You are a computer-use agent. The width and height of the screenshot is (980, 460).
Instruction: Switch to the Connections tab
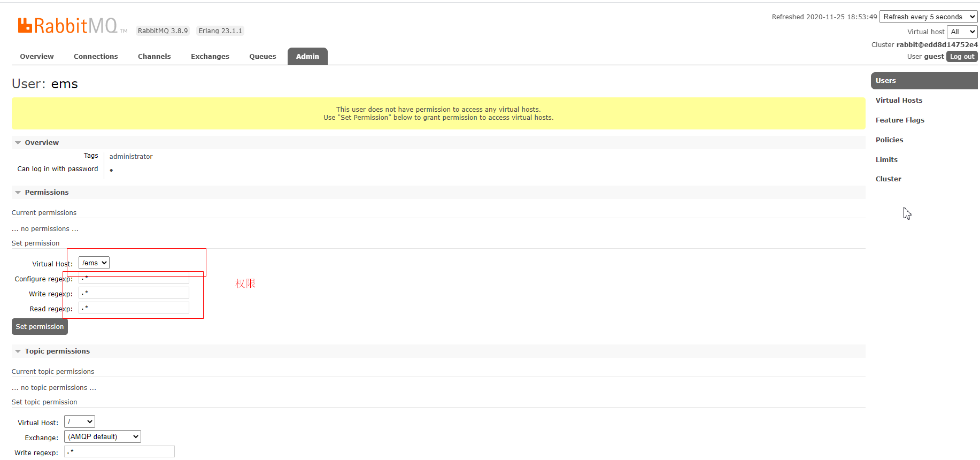[96, 56]
